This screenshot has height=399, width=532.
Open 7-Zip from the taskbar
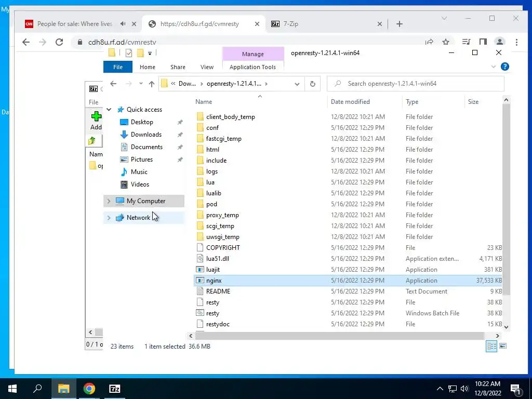coord(115,389)
